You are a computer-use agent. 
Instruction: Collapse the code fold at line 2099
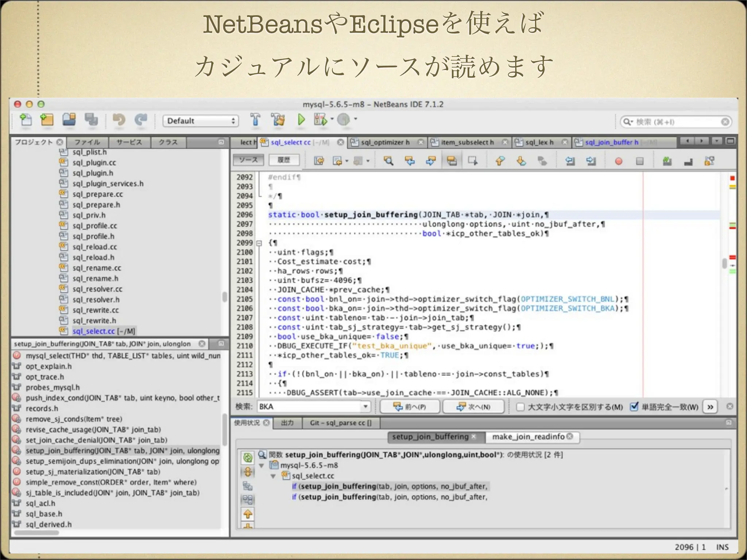tap(259, 243)
